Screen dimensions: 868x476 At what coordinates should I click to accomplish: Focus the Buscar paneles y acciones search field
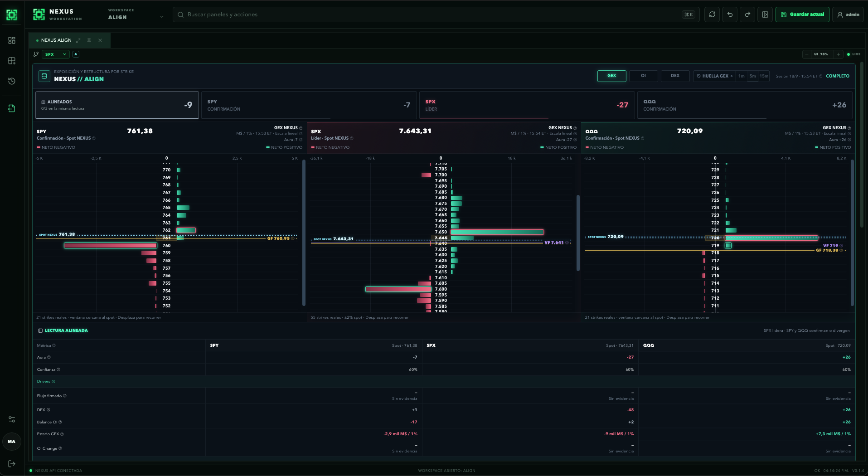click(435, 15)
